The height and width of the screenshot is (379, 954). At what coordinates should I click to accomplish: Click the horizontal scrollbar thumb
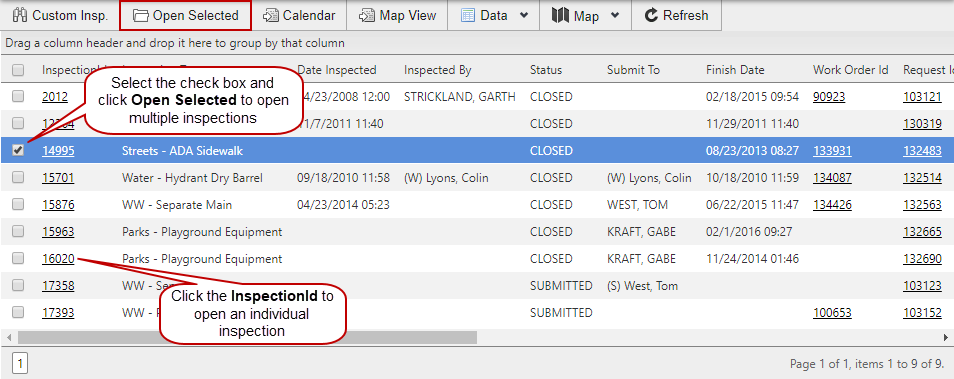(x=248, y=337)
